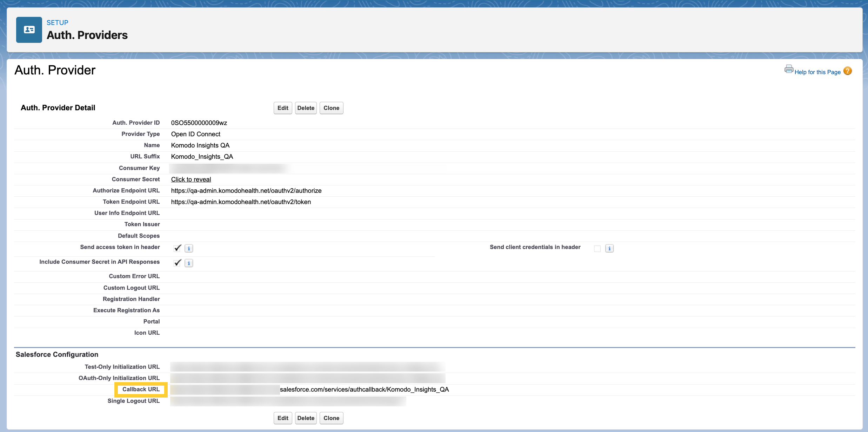Click the Callback URL value text

click(364, 390)
